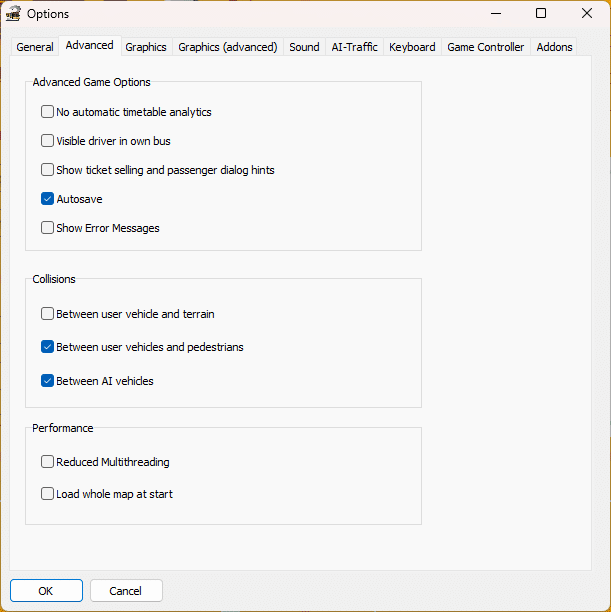Go to the Sound tab

click(304, 47)
